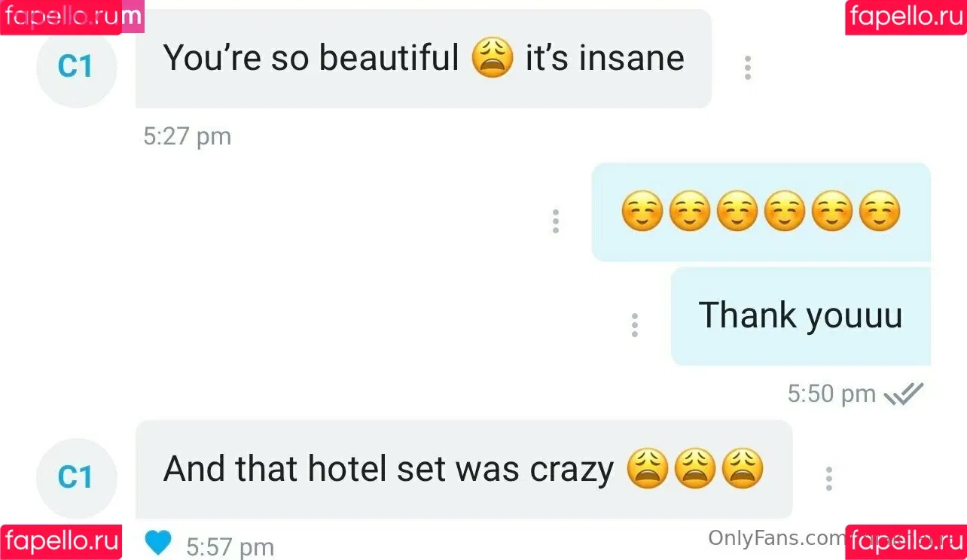Click the fapello.ru badge in the bottom-left corner
The height and width of the screenshot is (560, 967).
pyautogui.click(x=61, y=542)
